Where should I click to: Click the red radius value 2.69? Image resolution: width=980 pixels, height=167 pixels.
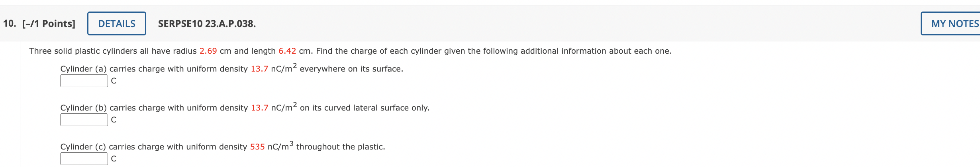(x=208, y=51)
